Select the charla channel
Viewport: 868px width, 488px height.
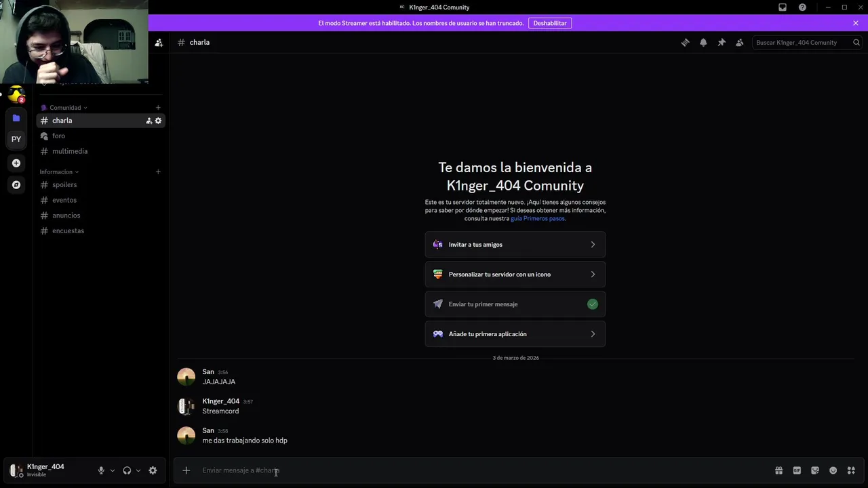pyautogui.click(x=100, y=121)
